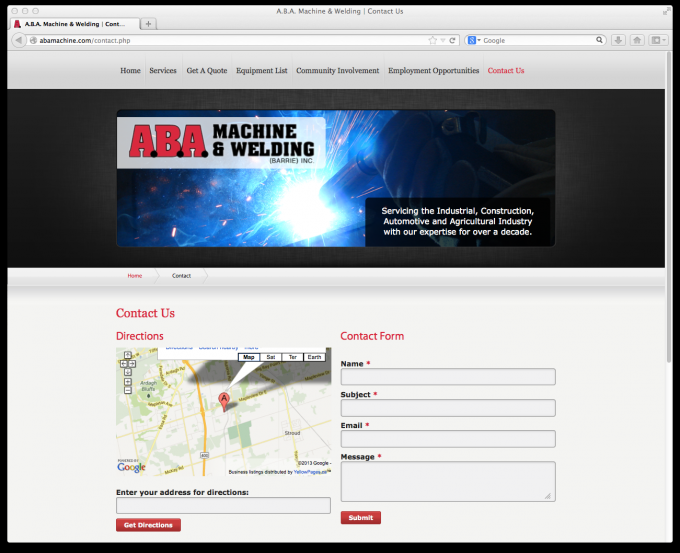Viewport: 680px width, 553px height.
Task: Click into the Message text area
Action: (x=447, y=481)
